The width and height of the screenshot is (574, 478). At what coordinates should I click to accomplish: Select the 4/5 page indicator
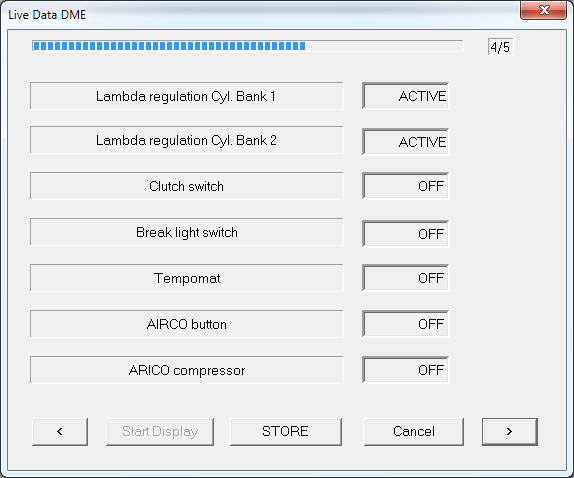[500, 47]
